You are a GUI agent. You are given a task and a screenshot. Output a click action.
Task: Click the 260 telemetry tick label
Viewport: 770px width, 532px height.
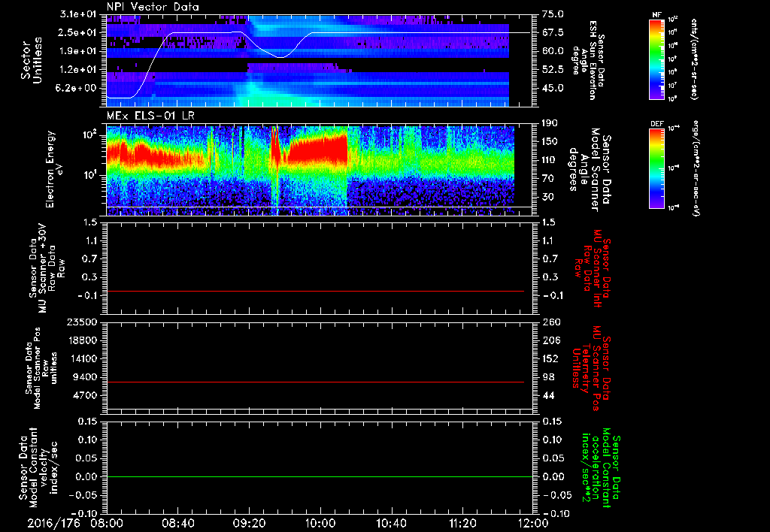(550, 322)
